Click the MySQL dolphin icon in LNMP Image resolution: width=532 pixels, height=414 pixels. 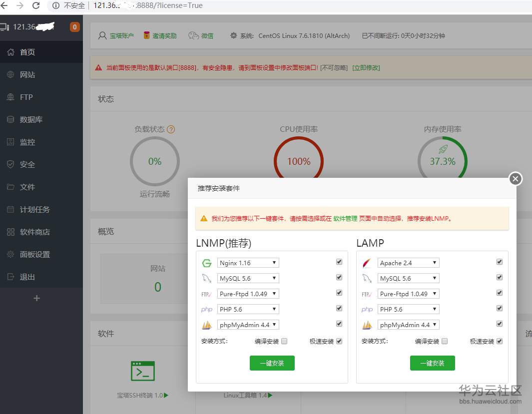[x=207, y=278]
